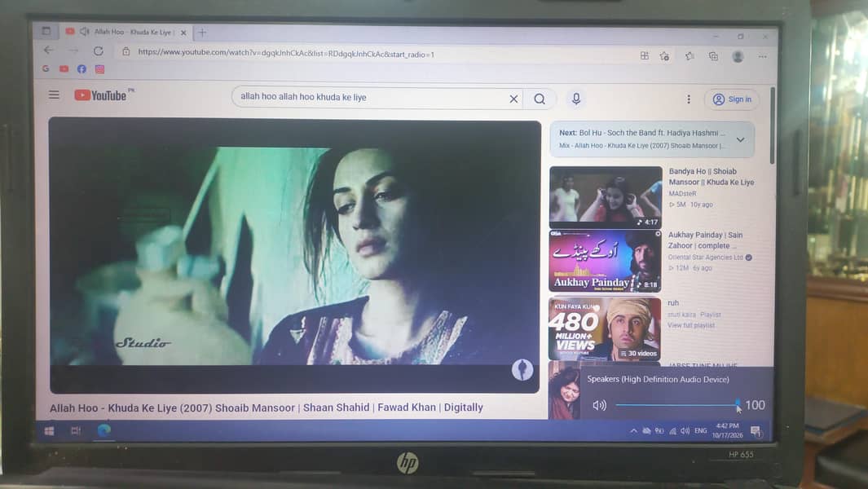Switch to the Allah Hoo tab

(x=127, y=32)
